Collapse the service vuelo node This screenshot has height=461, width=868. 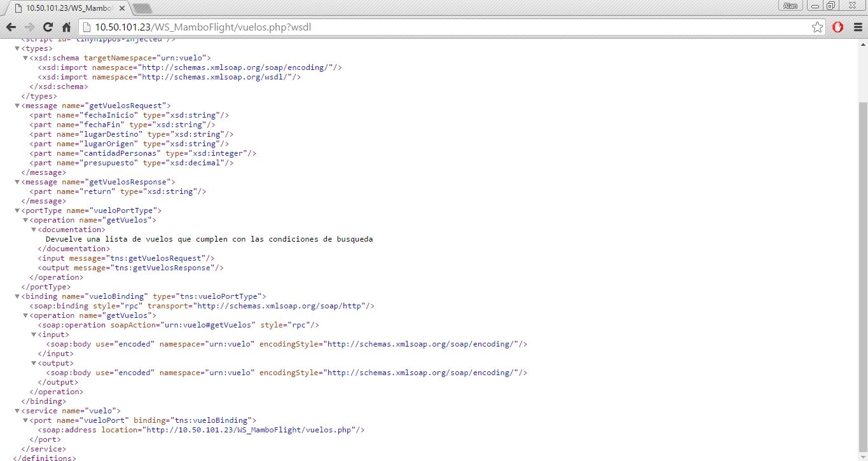tap(17, 411)
